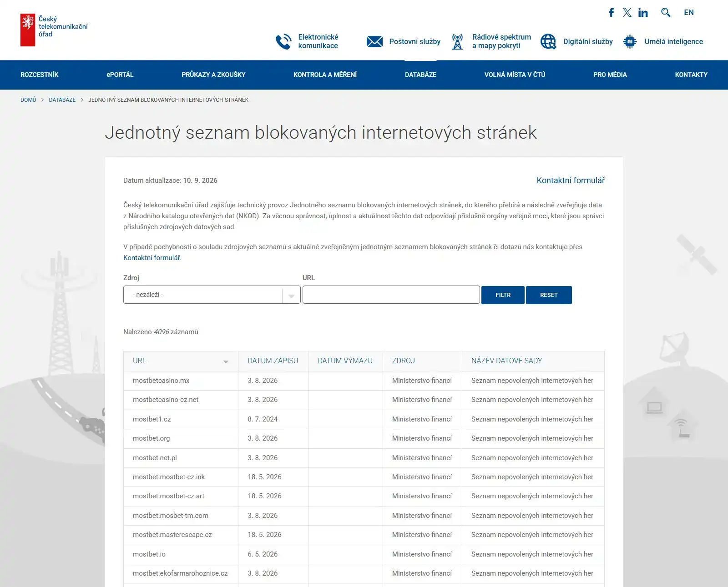Open the X (Twitter) icon

(x=627, y=12)
